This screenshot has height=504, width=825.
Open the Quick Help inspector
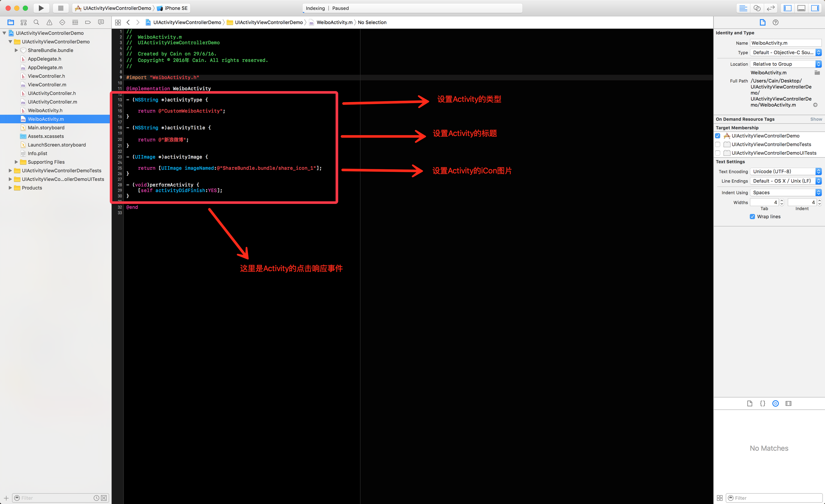(775, 22)
